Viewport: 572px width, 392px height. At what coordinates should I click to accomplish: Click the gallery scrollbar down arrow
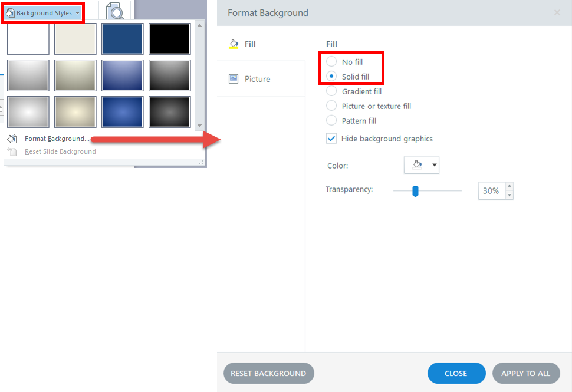[199, 125]
